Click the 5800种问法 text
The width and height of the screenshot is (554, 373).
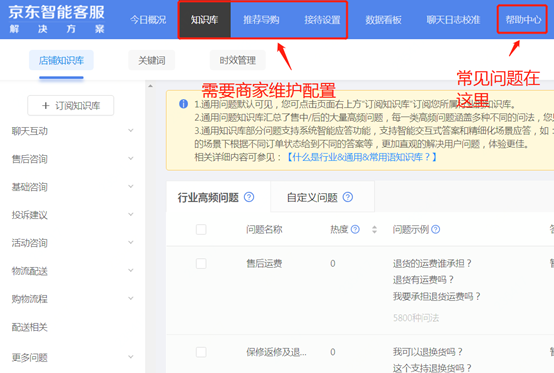pyautogui.click(x=416, y=318)
